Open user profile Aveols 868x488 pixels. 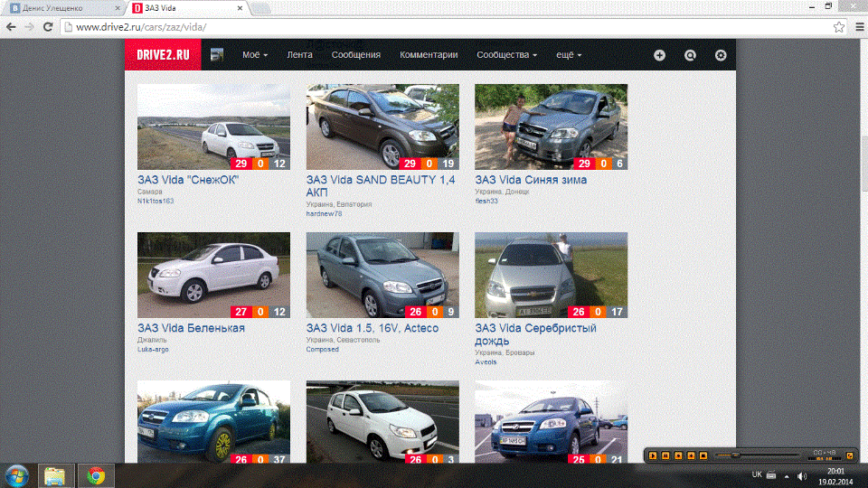pyautogui.click(x=486, y=361)
